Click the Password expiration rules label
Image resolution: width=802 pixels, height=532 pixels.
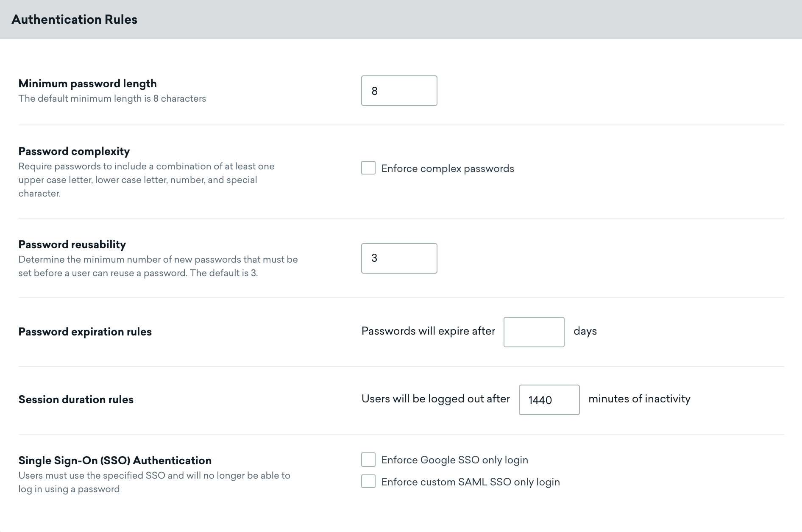(85, 332)
